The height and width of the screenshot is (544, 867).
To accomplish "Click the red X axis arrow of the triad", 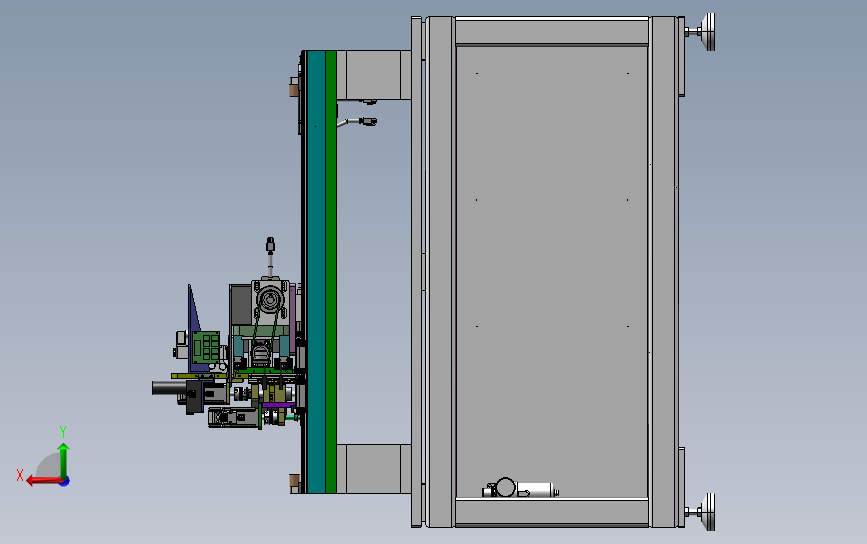I will (43, 480).
